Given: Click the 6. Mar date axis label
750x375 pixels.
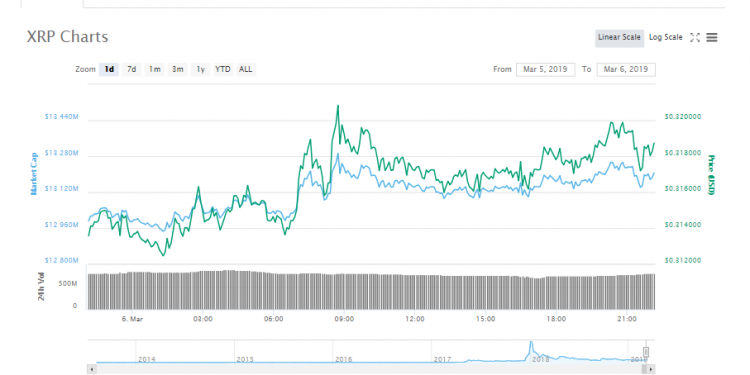Looking at the screenshot, I should [x=133, y=319].
